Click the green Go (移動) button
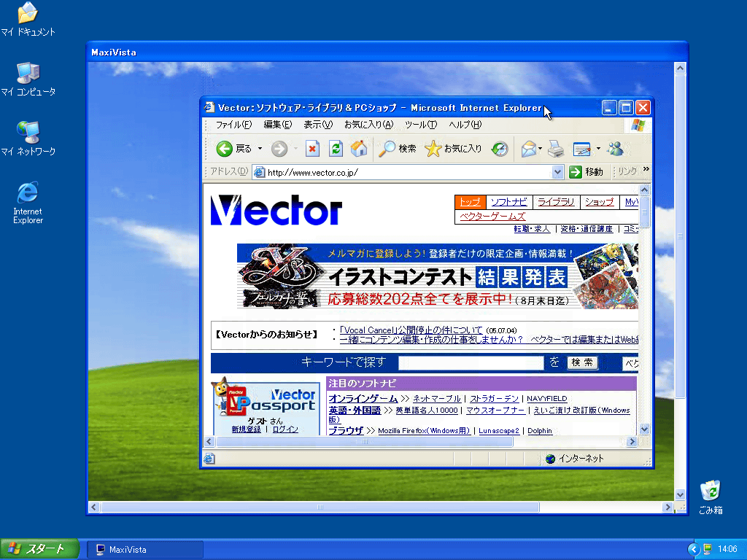Screen dimensions: 747x560 click(587, 172)
